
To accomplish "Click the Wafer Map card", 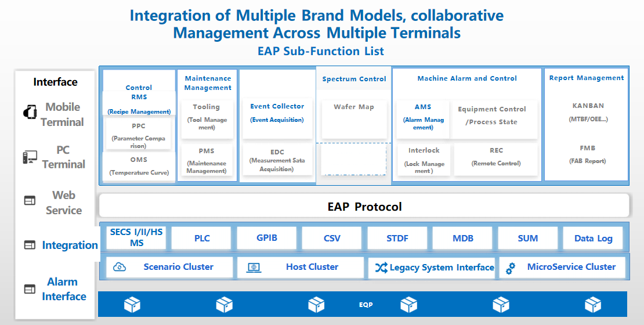I will point(354,119).
